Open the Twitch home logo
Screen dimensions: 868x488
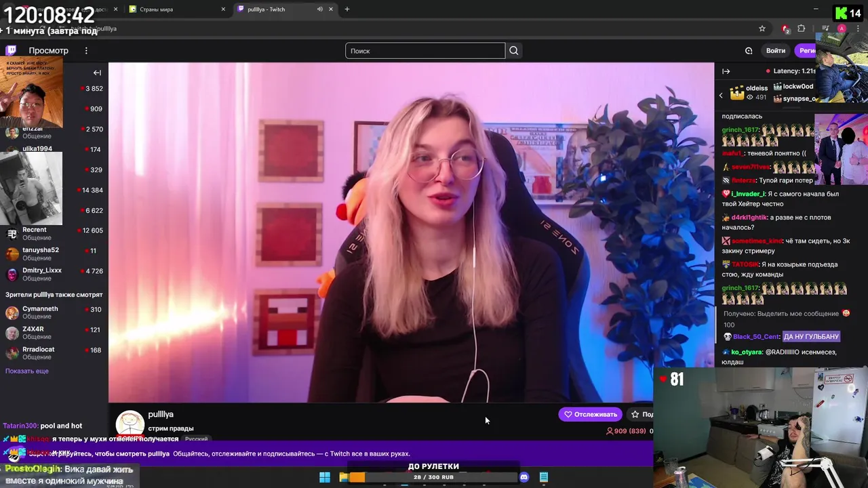click(11, 50)
